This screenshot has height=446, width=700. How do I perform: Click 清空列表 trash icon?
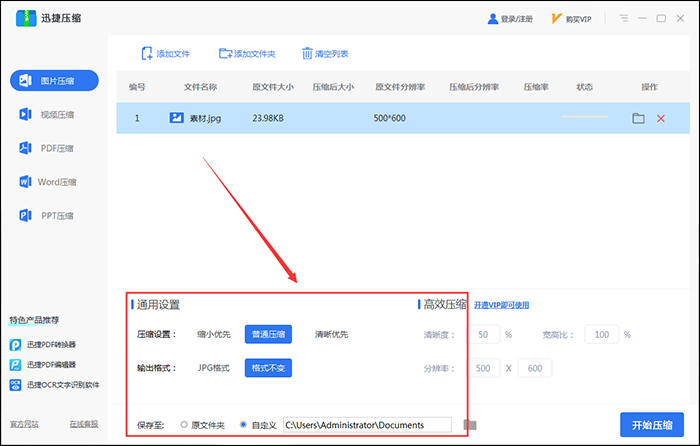click(x=307, y=54)
